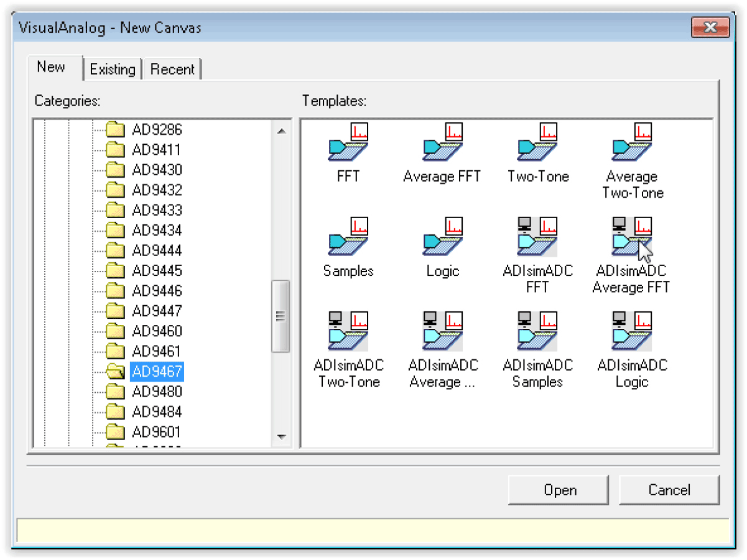
Task: Click the Cancel button
Action: [669, 490]
